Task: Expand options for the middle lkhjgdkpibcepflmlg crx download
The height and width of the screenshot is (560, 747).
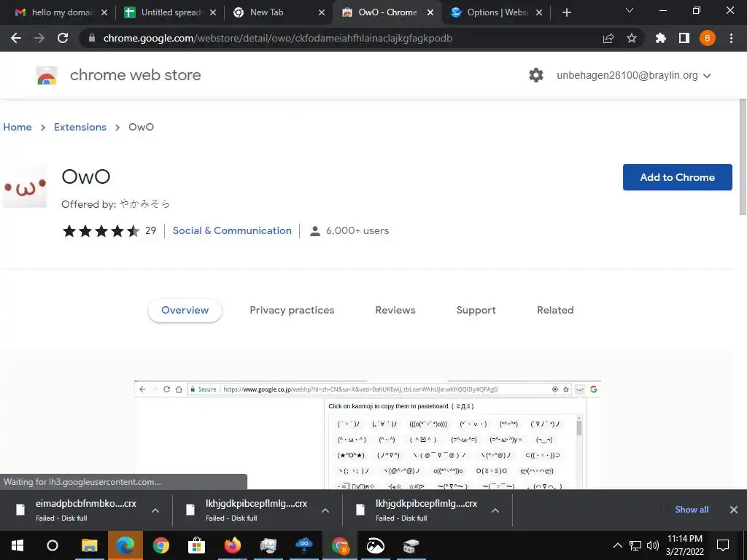Action: pyautogui.click(x=325, y=510)
